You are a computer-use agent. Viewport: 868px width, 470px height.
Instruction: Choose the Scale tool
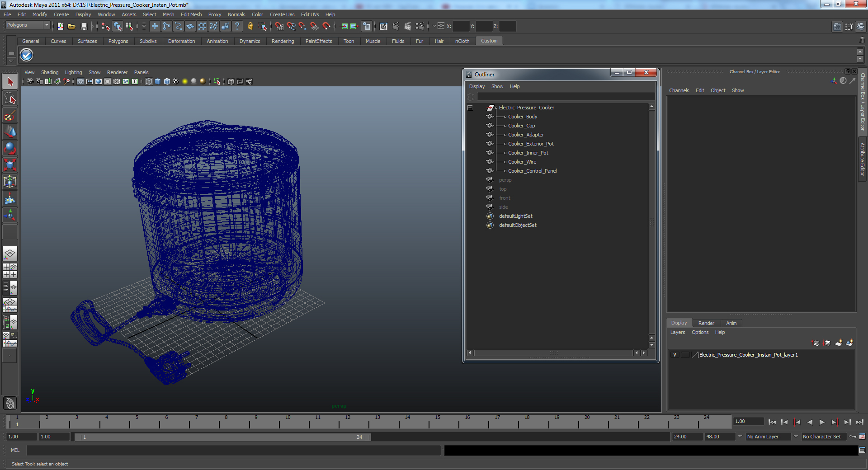[x=10, y=165]
